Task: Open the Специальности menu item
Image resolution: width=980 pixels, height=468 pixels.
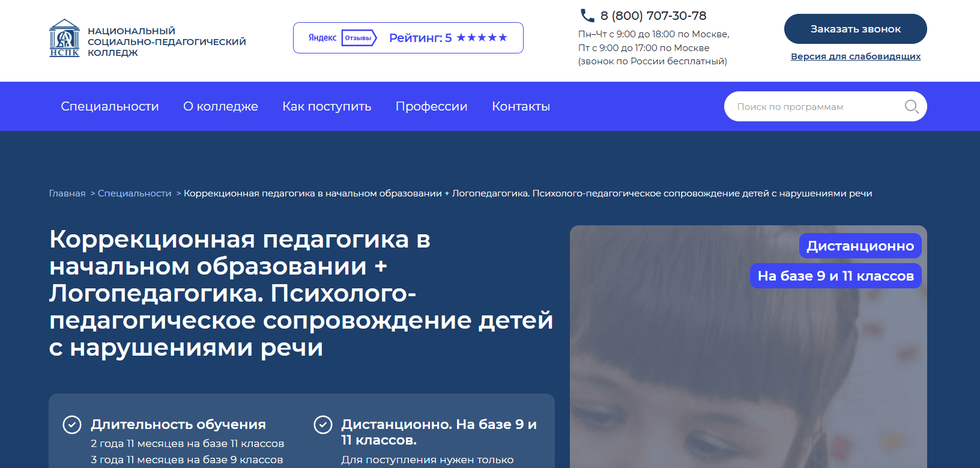Action: pyautogui.click(x=110, y=106)
